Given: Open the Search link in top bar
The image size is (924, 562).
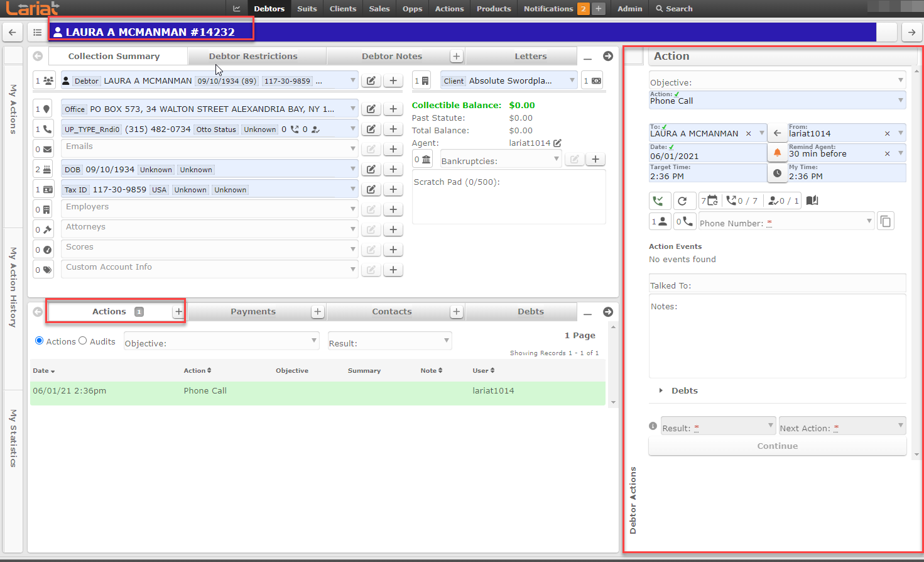Looking at the screenshot, I should tap(674, 9).
